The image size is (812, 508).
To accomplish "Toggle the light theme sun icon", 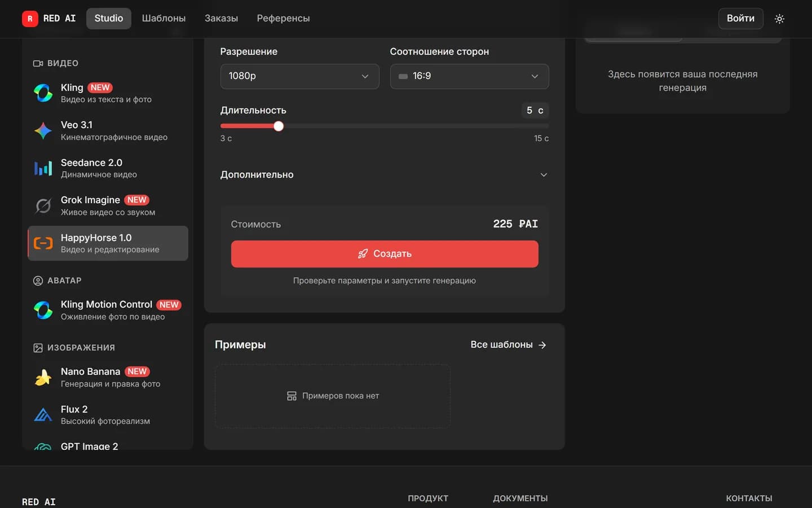I will [x=779, y=19].
